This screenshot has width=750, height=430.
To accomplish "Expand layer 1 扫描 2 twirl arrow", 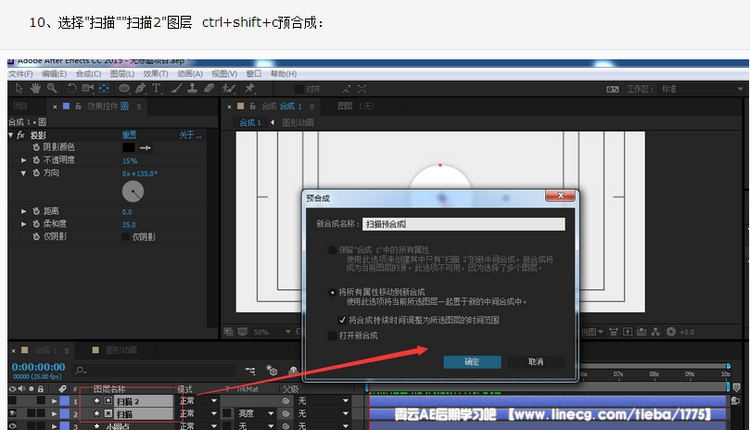I will 54,401.
